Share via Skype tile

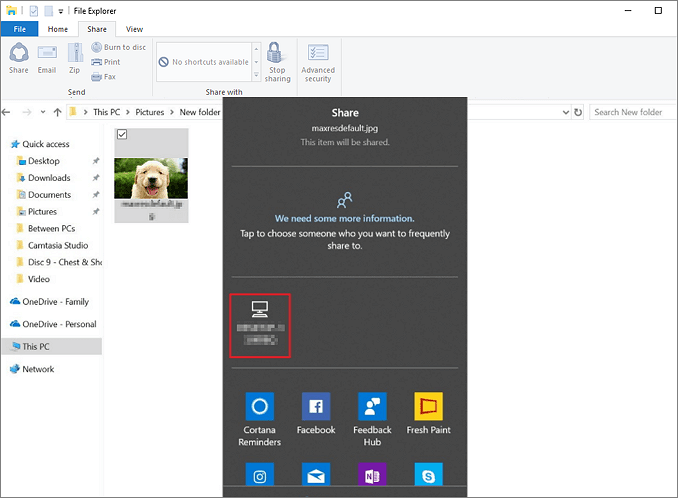(x=428, y=474)
